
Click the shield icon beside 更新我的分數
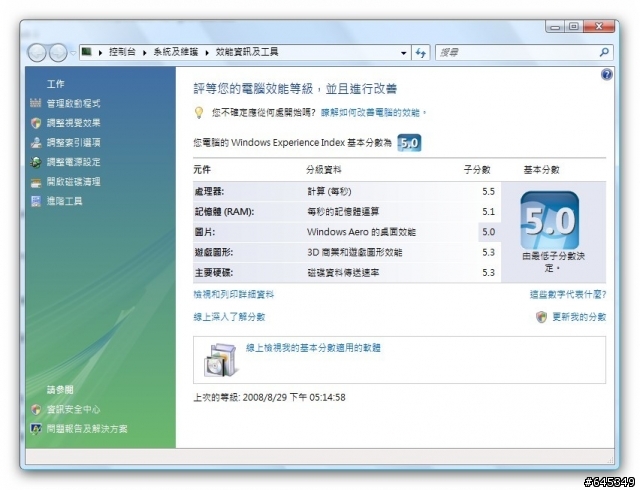coord(541,317)
